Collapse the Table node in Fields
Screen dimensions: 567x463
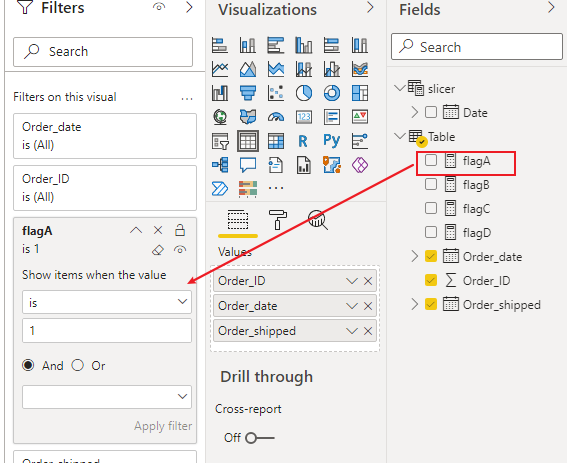click(400, 136)
